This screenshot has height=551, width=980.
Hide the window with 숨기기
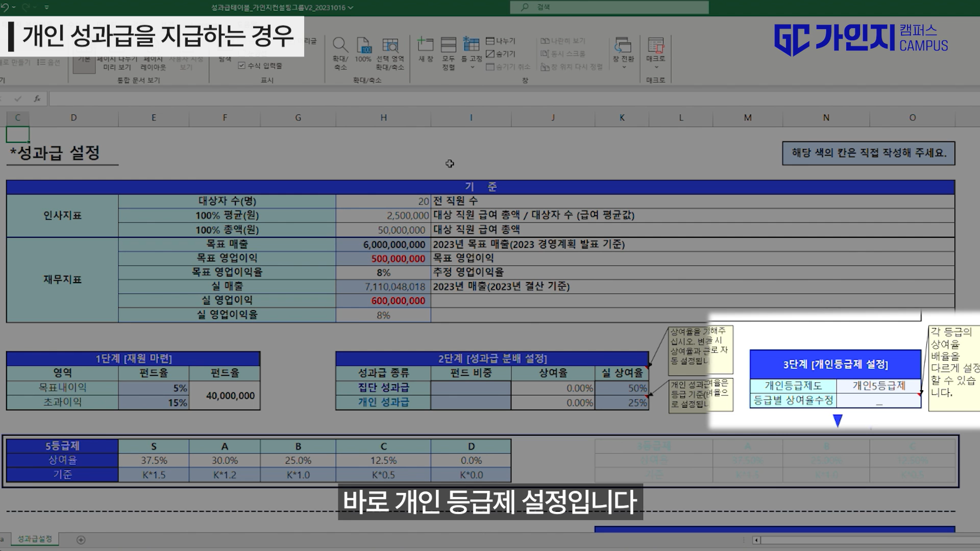pos(502,54)
